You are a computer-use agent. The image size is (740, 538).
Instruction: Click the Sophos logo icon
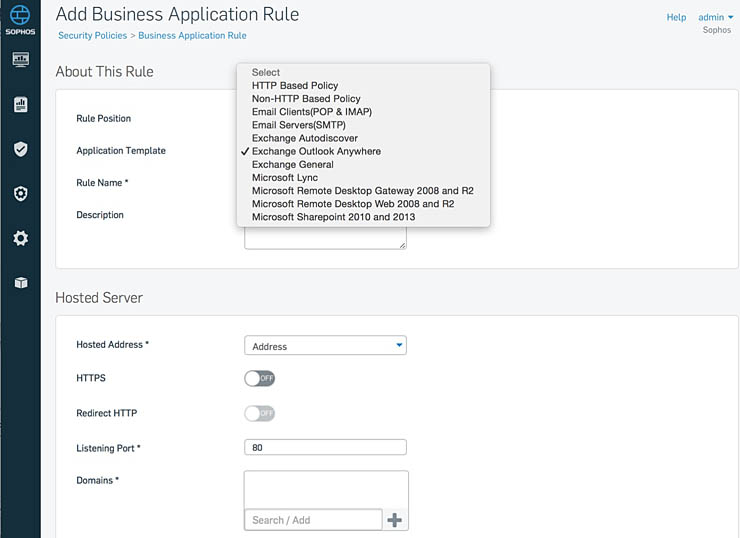(20, 18)
